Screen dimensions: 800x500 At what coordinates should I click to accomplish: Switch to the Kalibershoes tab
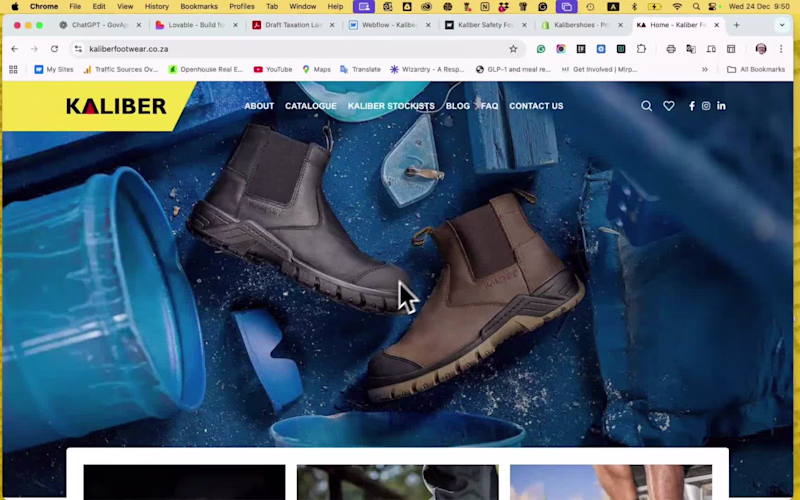point(581,24)
